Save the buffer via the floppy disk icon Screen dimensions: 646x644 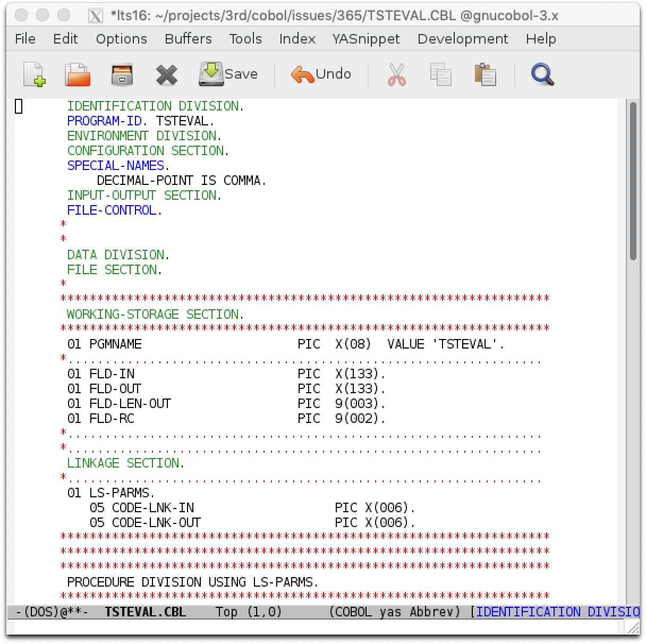pyautogui.click(x=121, y=74)
